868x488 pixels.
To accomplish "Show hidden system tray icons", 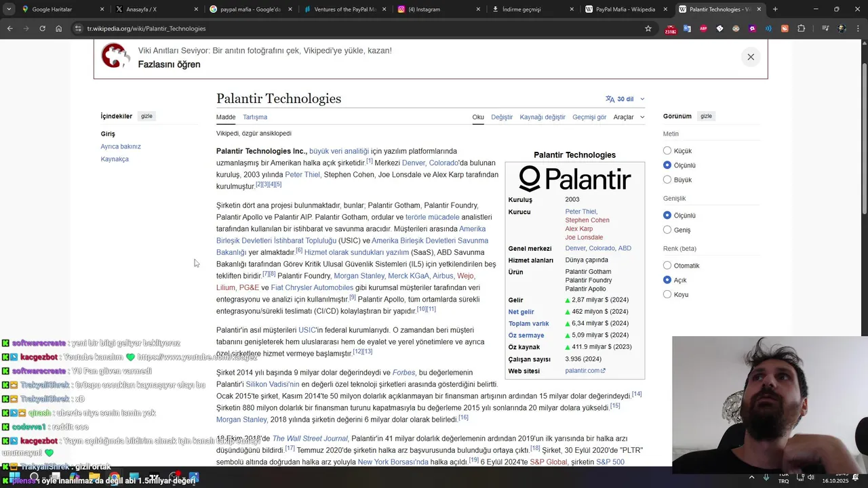I will [x=753, y=478].
